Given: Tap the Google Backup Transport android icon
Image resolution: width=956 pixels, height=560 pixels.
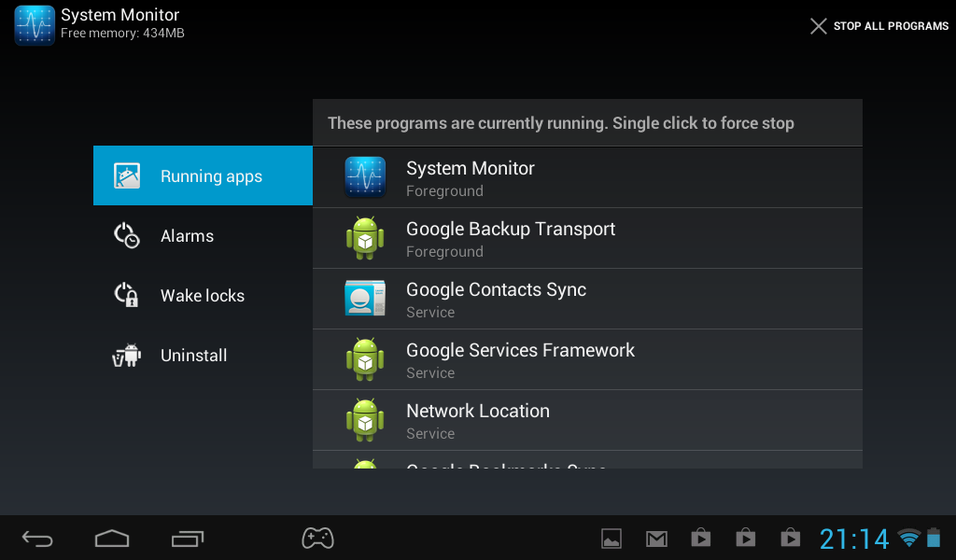Looking at the screenshot, I should (365, 238).
